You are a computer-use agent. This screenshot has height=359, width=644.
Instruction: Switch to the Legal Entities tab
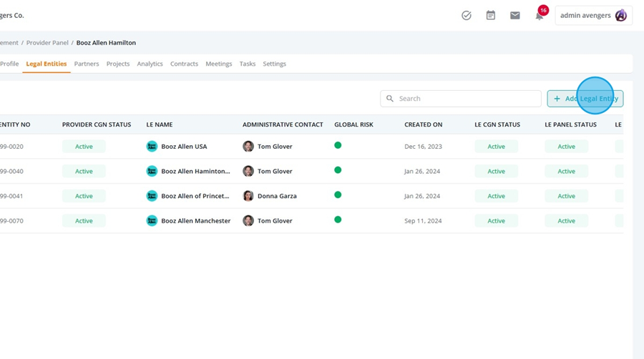(x=47, y=64)
